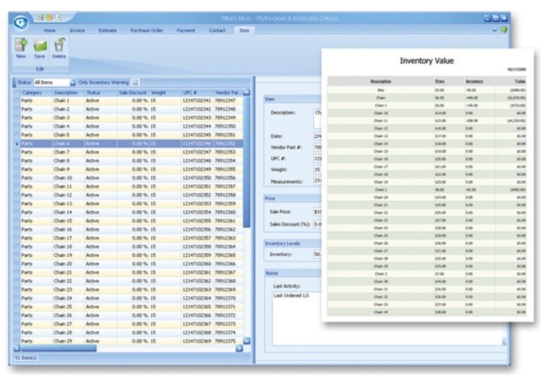This screenshot has width=550, height=392.
Task: Click horizontal scrollbar right arrow
Action: [x=239, y=348]
